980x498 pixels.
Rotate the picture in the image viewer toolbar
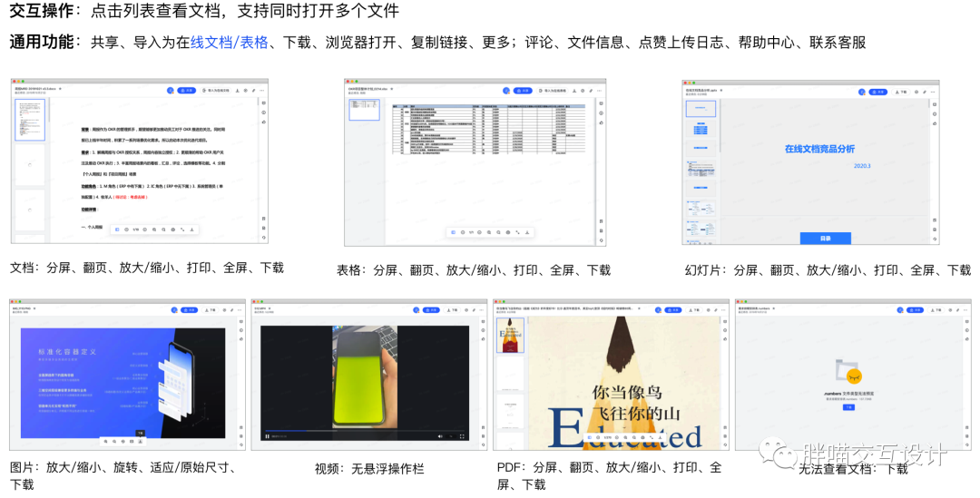[x=123, y=441]
